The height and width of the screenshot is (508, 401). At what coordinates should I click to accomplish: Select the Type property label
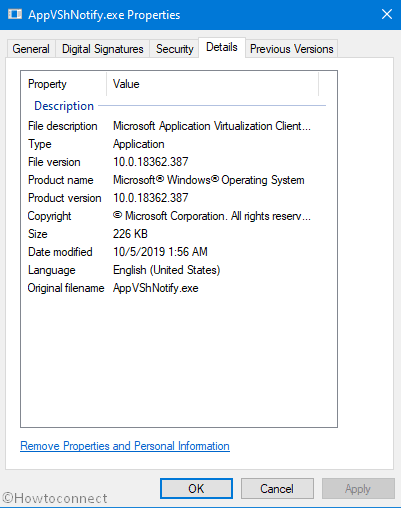pos(40,144)
